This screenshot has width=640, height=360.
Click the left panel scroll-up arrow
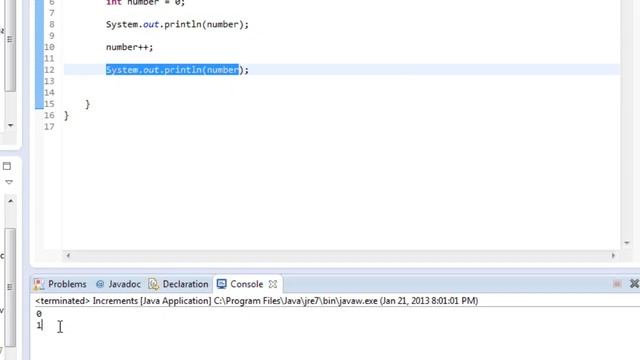[x=11, y=201]
